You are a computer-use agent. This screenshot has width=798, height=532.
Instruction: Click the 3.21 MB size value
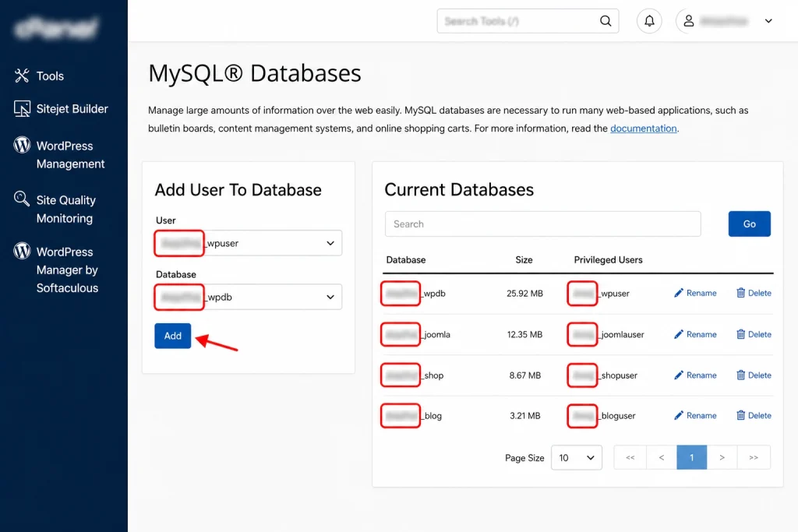tap(524, 415)
